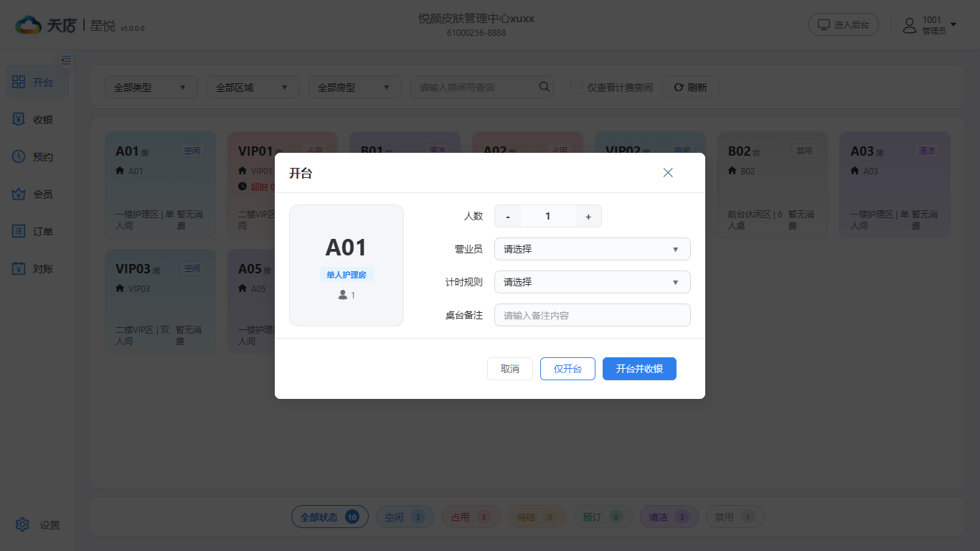The height and width of the screenshot is (551, 980).
Task: Click the 进入后台 button
Action: coord(844,24)
